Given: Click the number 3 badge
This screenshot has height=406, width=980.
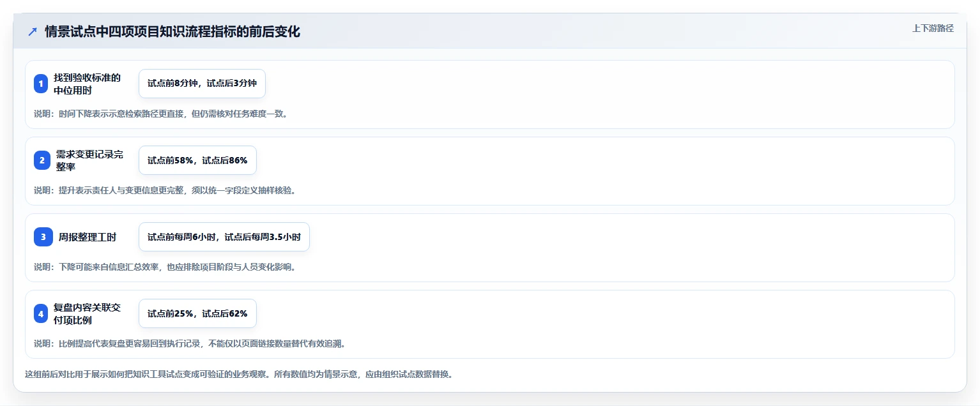Looking at the screenshot, I should pos(43,237).
